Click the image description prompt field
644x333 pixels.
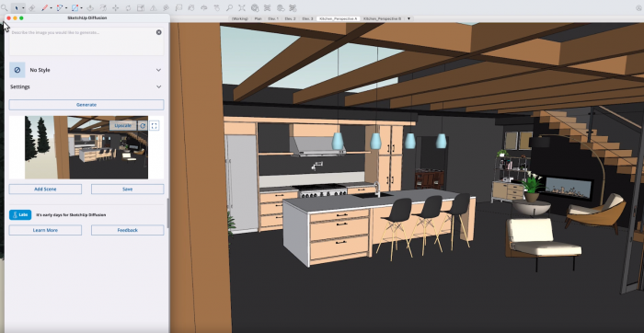point(86,41)
